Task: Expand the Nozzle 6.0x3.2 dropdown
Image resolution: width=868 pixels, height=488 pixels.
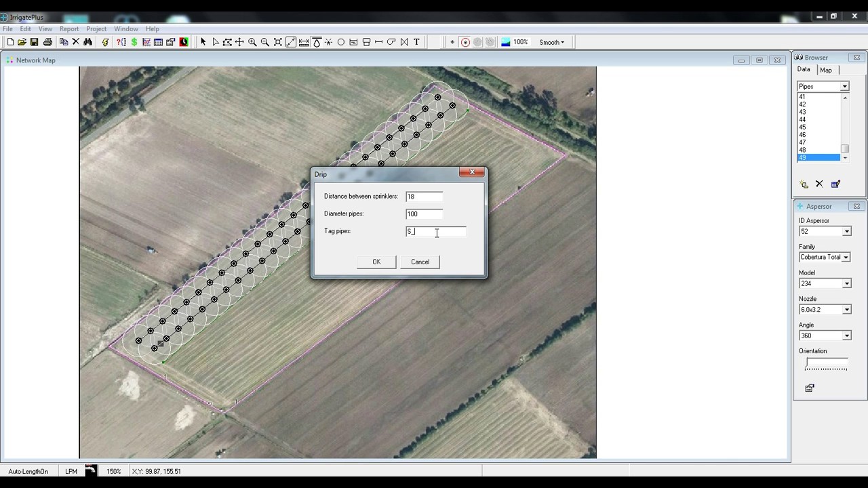Action: (847, 310)
